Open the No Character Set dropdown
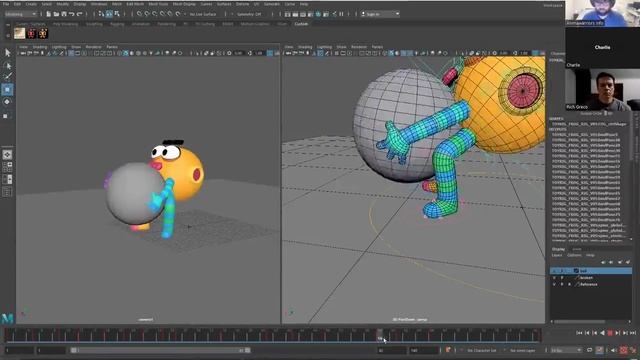This screenshot has height=360, width=640. [x=482, y=350]
